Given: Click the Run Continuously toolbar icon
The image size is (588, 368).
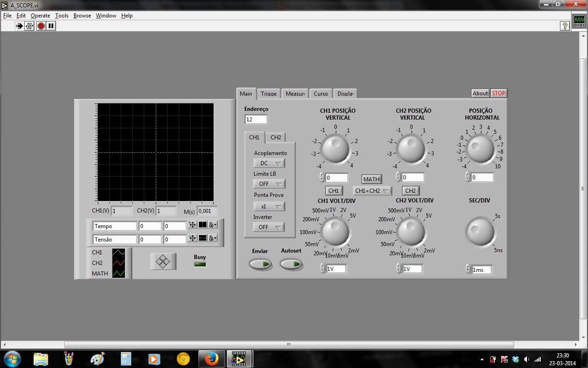Looking at the screenshot, I should pyautogui.click(x=30, y=26).
